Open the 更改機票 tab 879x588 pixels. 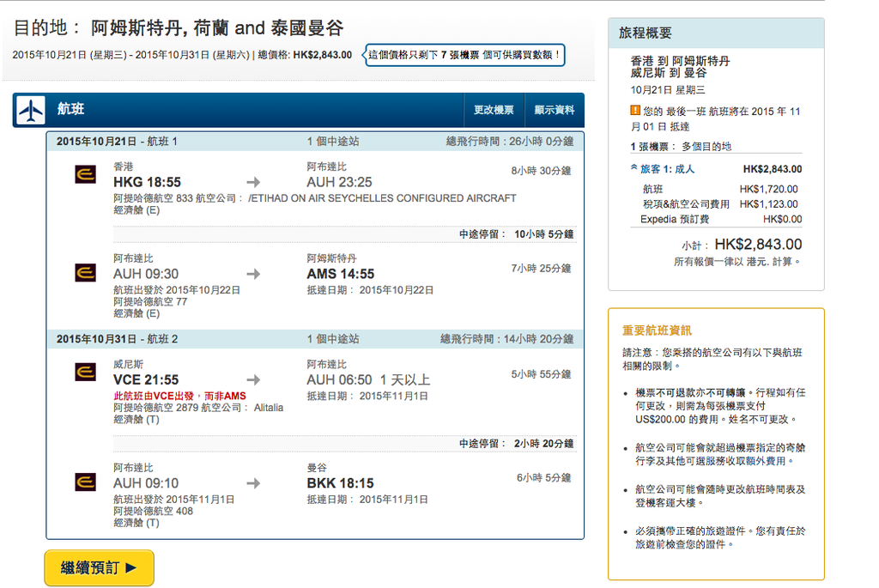coord(494,110)
